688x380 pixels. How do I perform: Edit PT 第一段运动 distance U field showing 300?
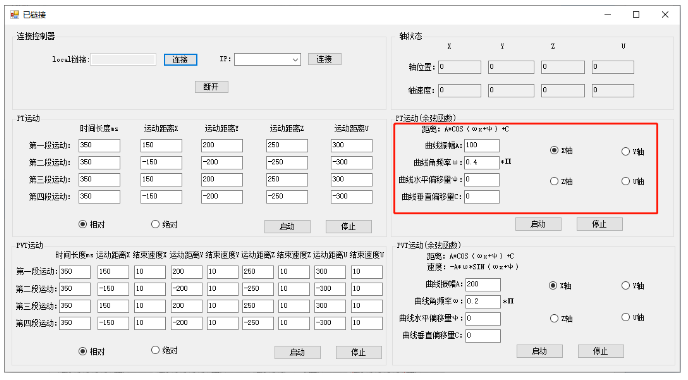click(x=352, y=145)
